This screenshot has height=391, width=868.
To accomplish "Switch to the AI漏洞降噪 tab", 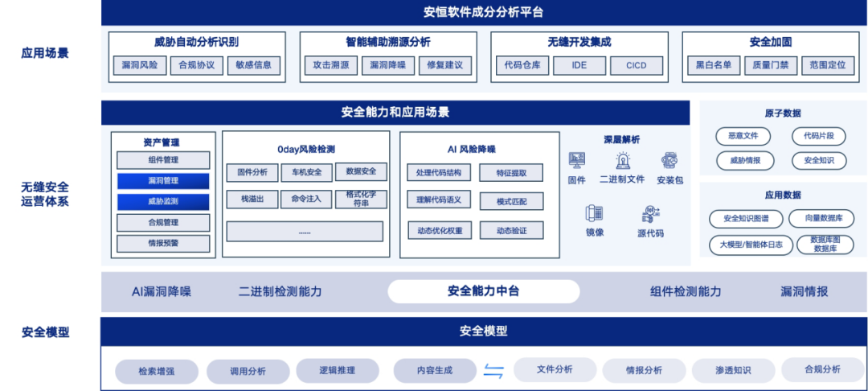I will (162, 291).
